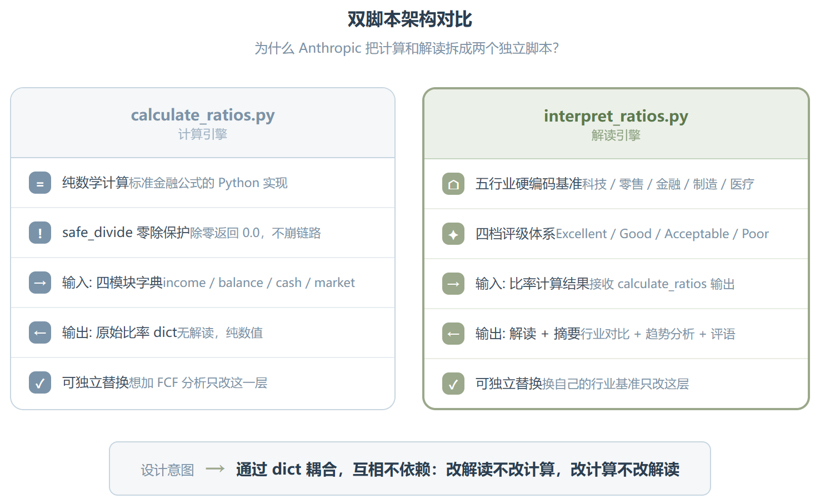Click the text 科技 / 零售 / 金融 / 制造 / 医疗
This screenshot has height=504, width=820.
[x=668, y=184]
